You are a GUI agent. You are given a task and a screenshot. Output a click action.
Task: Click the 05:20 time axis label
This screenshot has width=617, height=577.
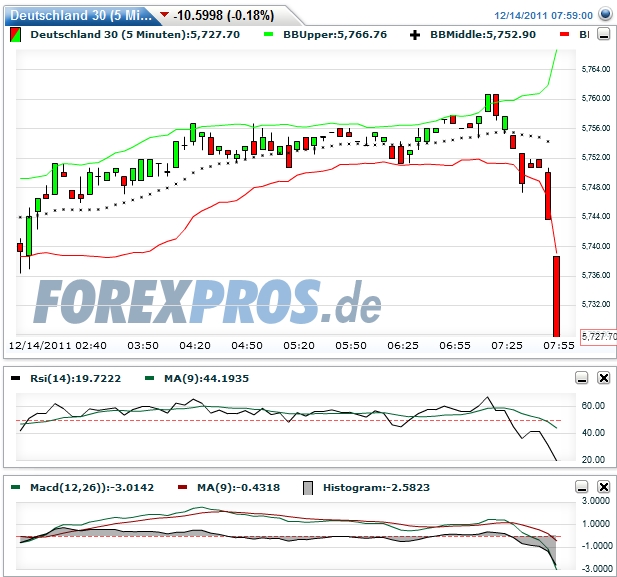click(299, 346)
